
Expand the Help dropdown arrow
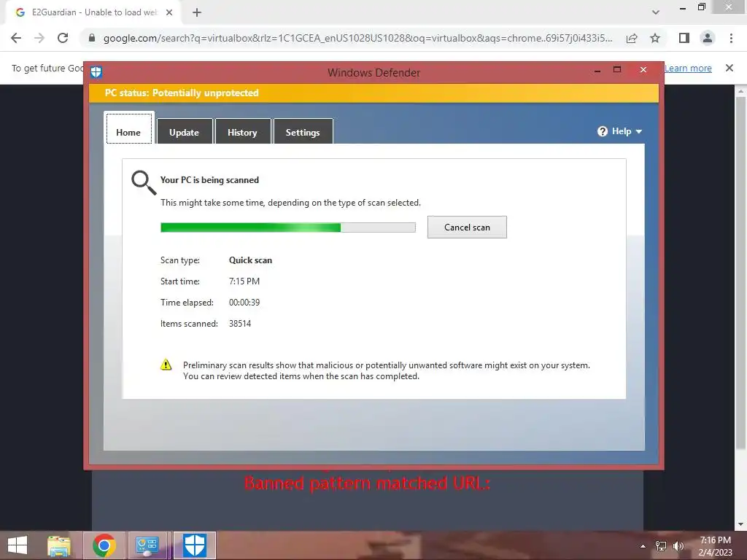click(639, 131)
